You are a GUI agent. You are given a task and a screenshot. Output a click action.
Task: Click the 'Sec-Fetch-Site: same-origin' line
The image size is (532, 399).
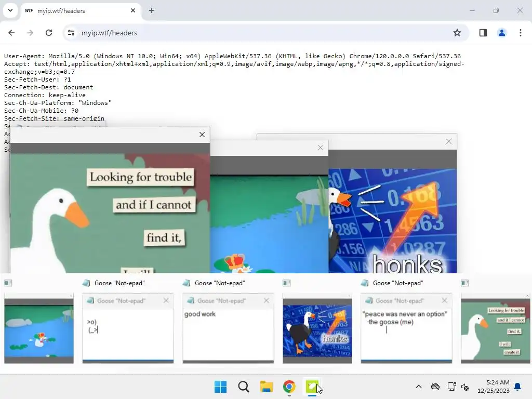[54, 118]
